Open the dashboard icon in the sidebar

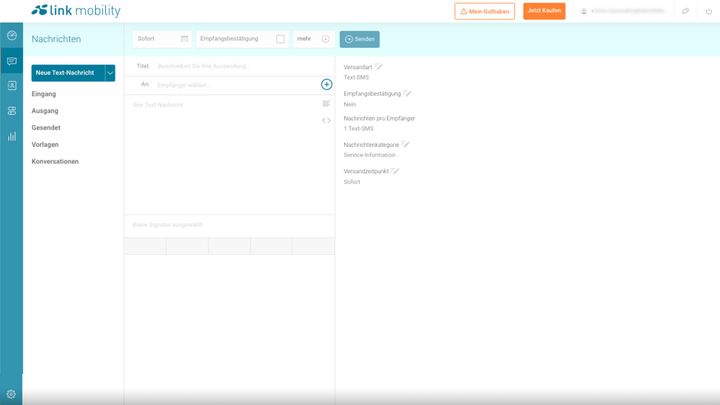[12, 35]
